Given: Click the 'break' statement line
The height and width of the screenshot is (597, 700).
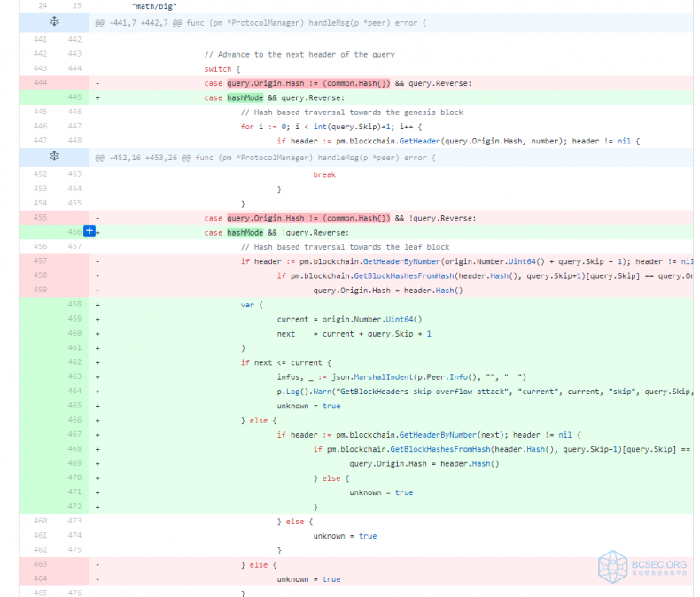Looking at the screenshot, I should point(324,174).
